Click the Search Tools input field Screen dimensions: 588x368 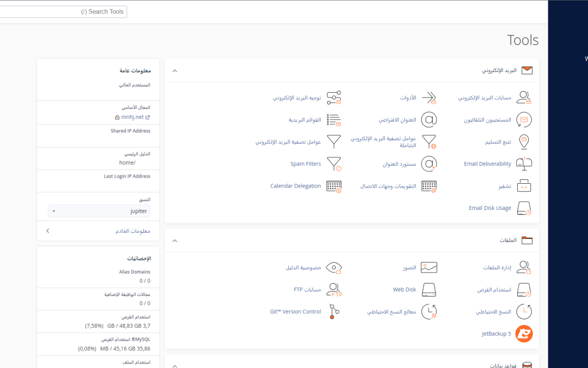tap(63, 11)
